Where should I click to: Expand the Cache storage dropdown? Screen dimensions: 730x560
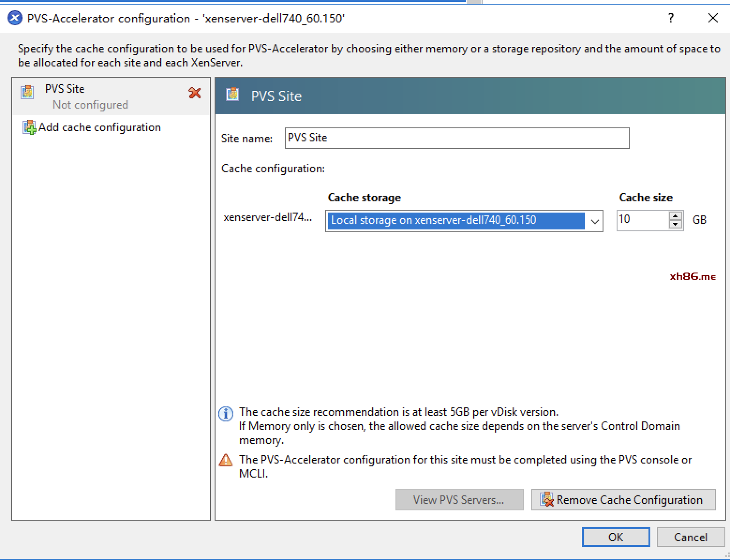tap(595, 221)
